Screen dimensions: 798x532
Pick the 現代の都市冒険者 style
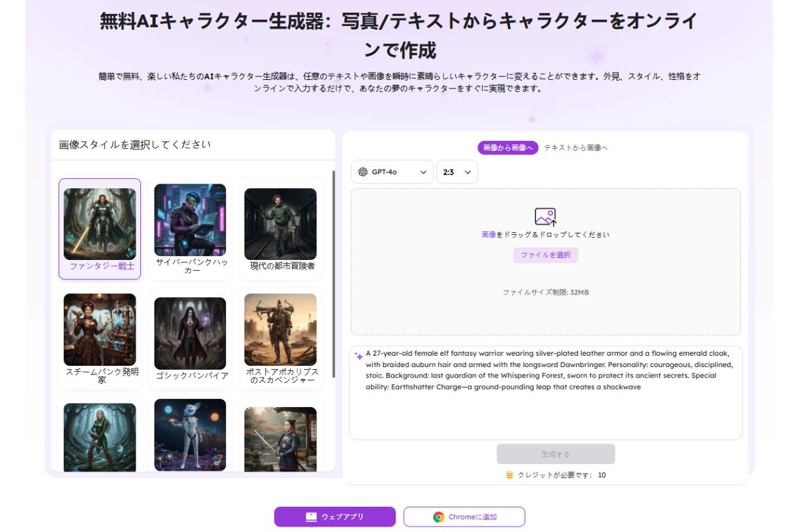click(280, 224)
